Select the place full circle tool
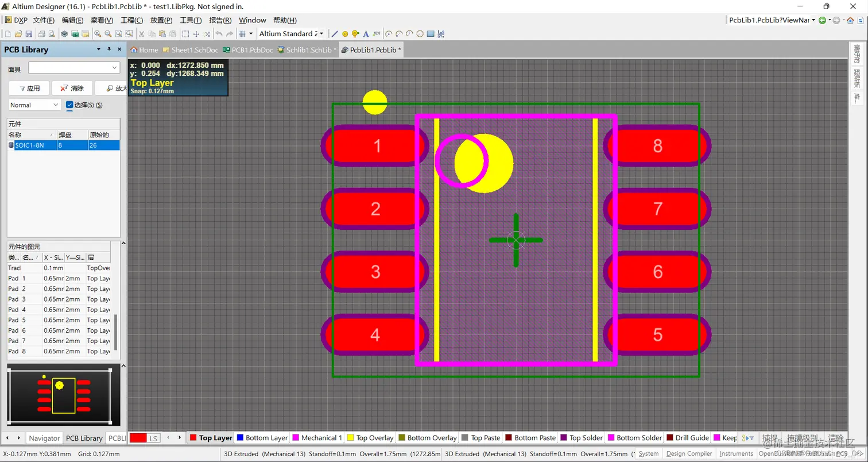The width and height of the screenshot is (868, 462). click(x=420, y=34)
